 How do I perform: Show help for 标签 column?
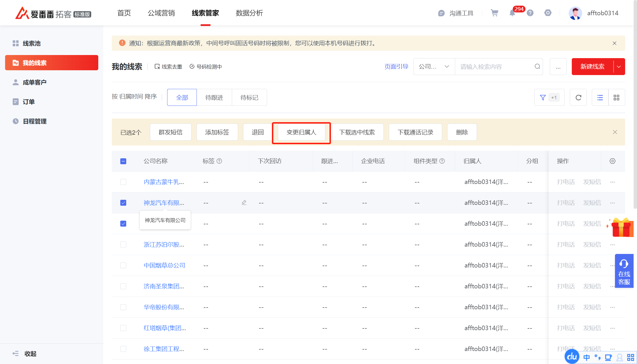point(219,161)
